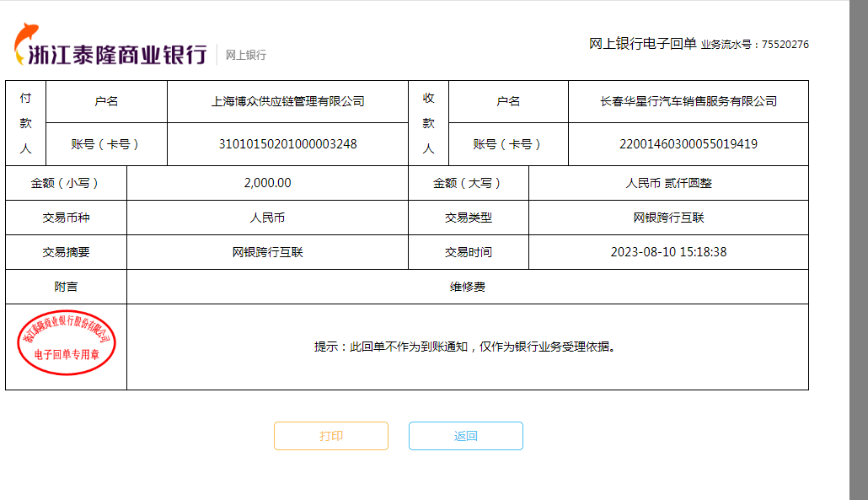Click the 打印 (Print) button
Image resolution: width=868 pixels, height=500 pixels.
pos(330,436)
